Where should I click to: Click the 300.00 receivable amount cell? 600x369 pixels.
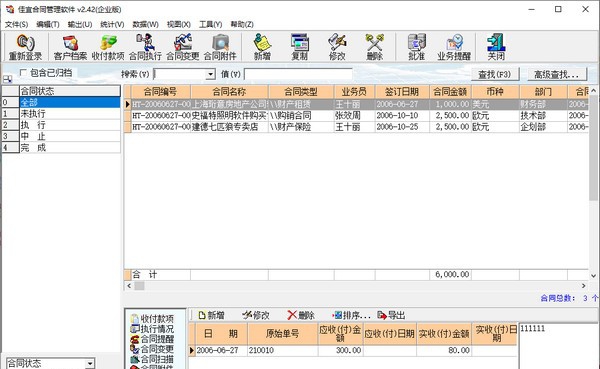coord(340,350)
